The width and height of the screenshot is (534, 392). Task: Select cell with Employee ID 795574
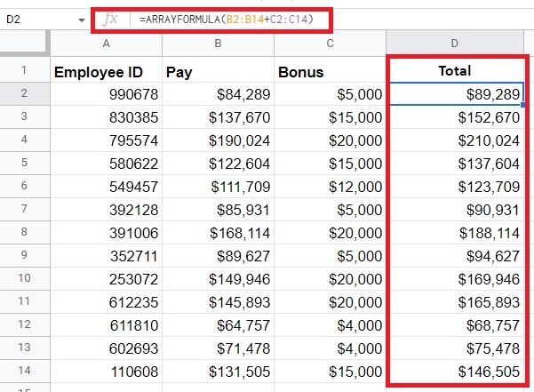107,140
